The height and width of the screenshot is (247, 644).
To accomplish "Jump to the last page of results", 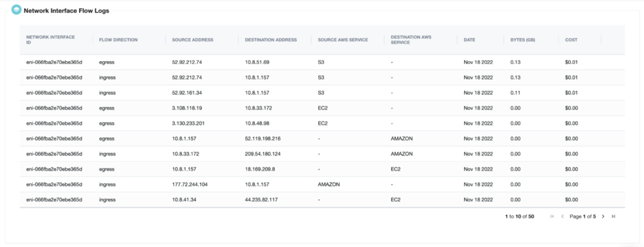I will click(613, 216).
